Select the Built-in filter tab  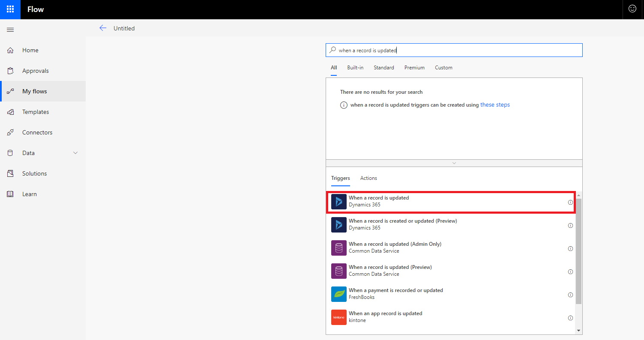(x=355, y=68)
